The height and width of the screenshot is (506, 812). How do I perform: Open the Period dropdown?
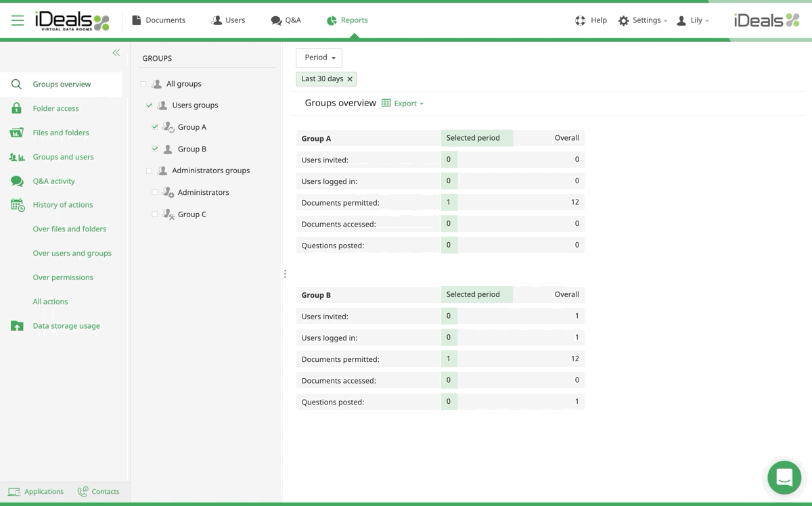(319, 57)
